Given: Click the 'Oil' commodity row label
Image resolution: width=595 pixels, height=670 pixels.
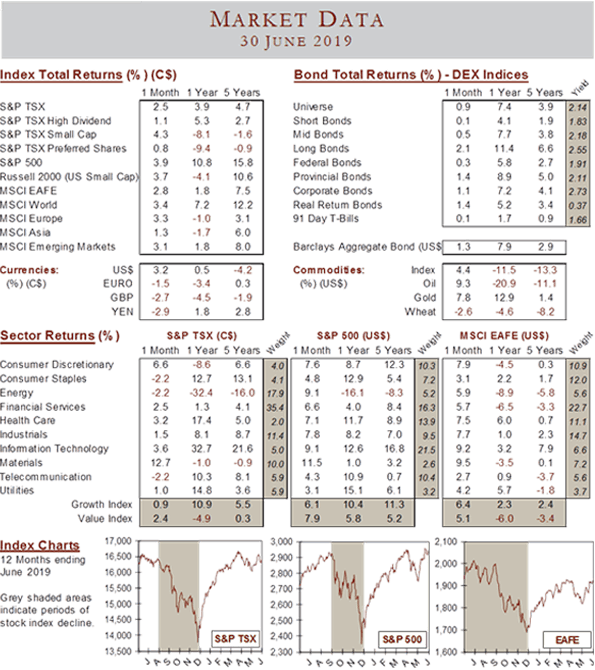Looking at the screenshot, I should (429, 284).
